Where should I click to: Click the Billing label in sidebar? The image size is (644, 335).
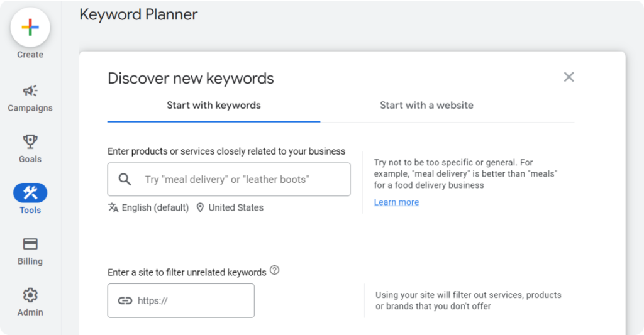[30, 261]
